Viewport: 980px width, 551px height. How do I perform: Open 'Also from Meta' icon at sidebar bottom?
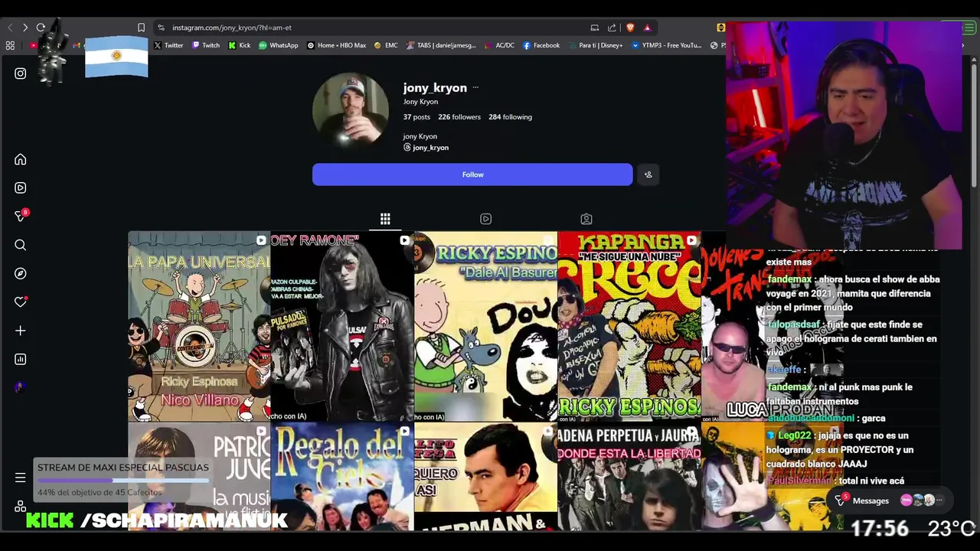click(x=21, y=507)
